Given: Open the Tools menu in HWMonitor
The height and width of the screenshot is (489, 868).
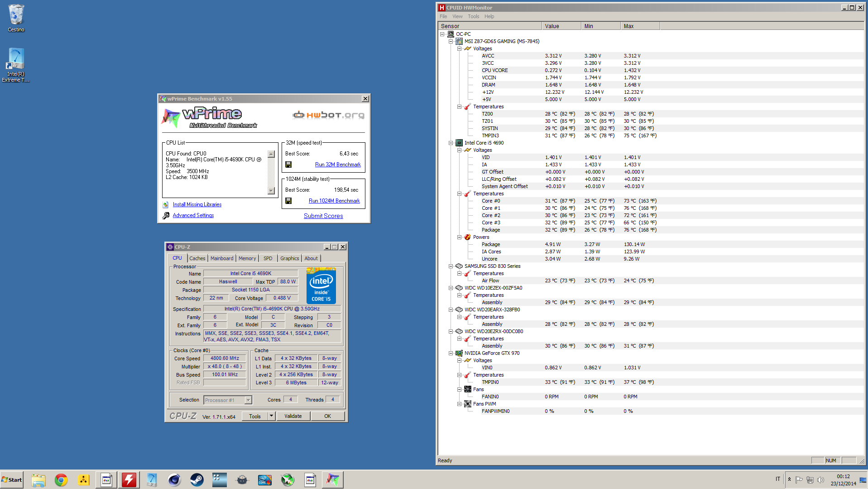Looking at the screenshot, I should [474, 16].
